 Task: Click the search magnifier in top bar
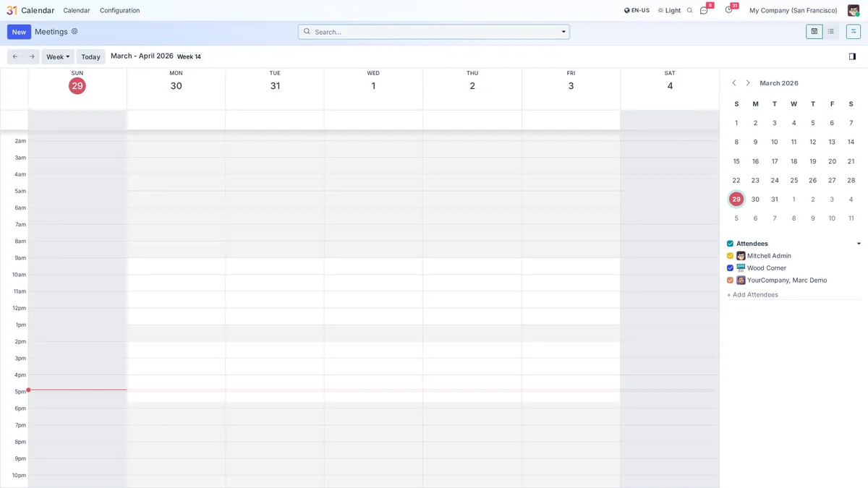coord(689,10)
